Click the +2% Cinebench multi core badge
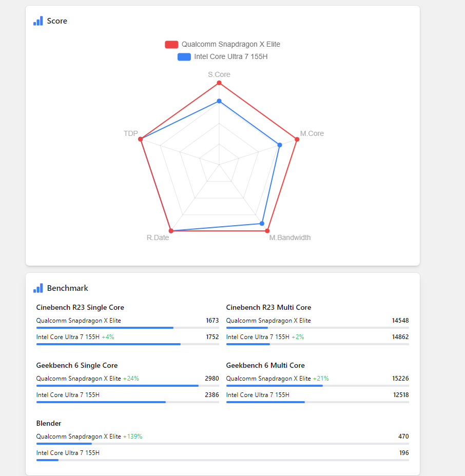Image resolution: width=465 pixels, height=476 pixels. pyautogui.click(x=298, y=337)
